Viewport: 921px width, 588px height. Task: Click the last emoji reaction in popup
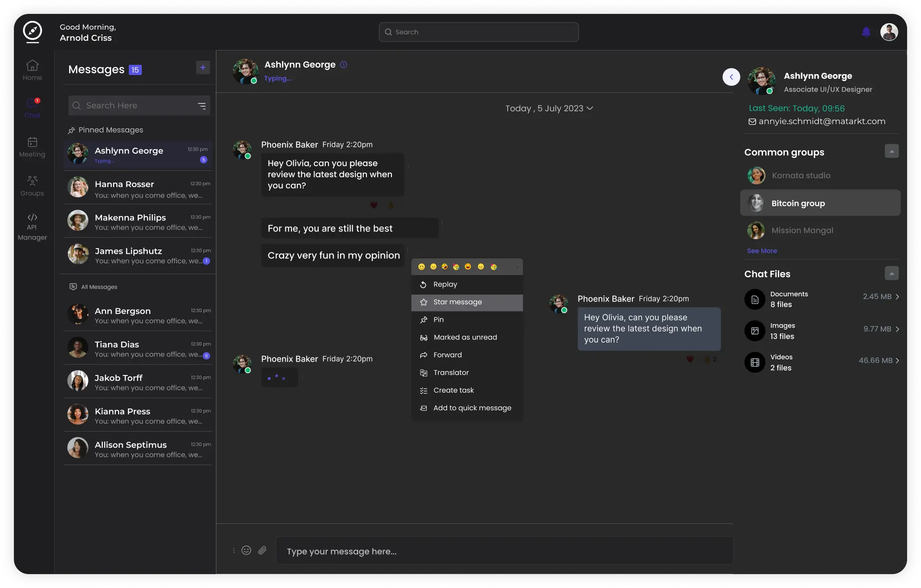pyautogui.click(x=494, y=267)
